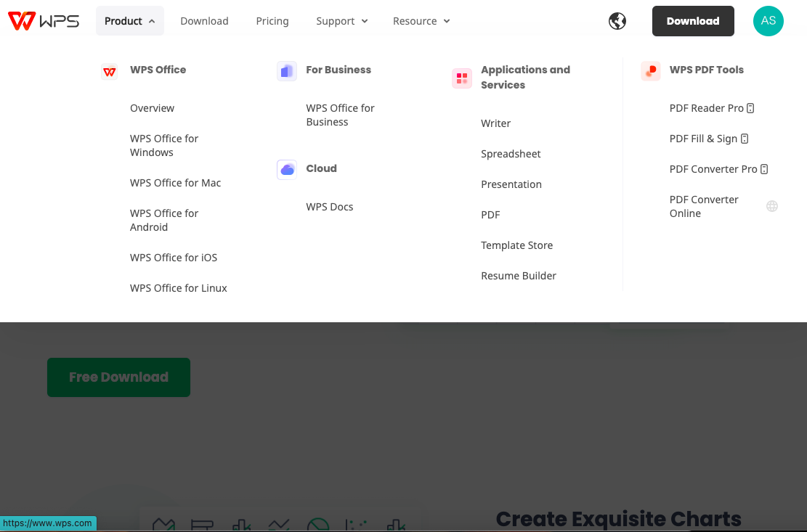Open PDF Converter Online link
807x532 pixels.
coord(704,207)
